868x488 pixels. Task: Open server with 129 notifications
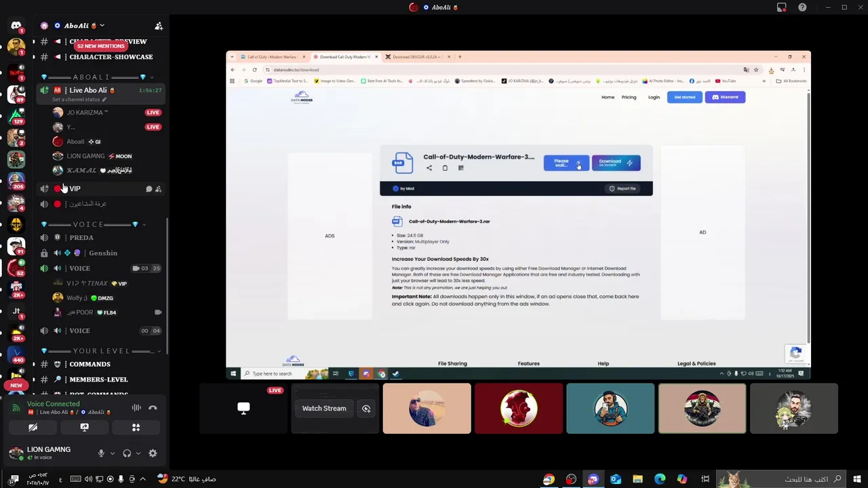pyautogui.click(x=16, y=116)
